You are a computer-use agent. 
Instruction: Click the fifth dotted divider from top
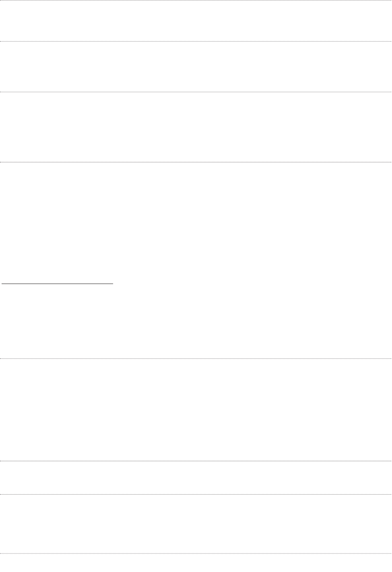click(x=196, y=359)
